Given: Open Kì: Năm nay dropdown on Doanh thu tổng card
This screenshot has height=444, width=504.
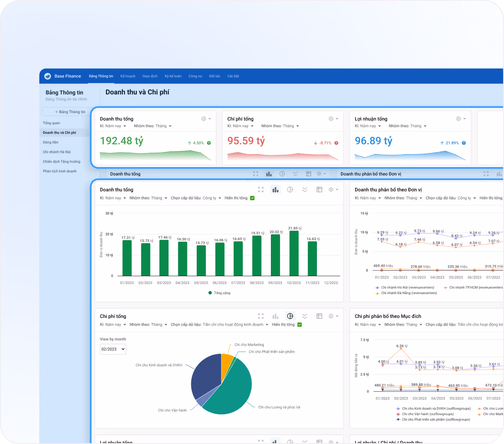Looking at the screenshot, I should pyautogui.click(x=113, y=126).
